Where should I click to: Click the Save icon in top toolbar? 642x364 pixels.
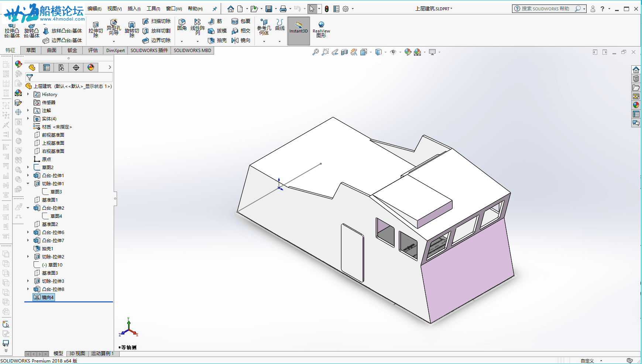[x=269, y=9]
